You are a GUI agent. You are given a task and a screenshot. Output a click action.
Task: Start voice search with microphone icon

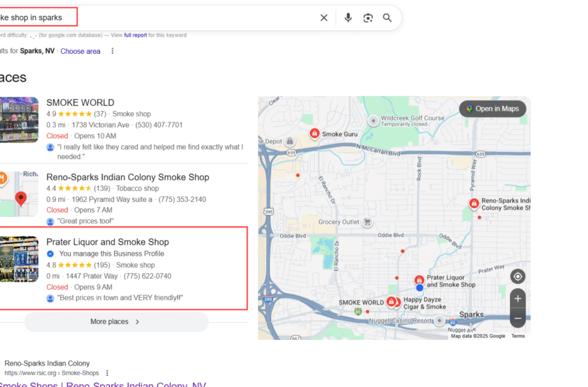click(x=348, y=18)
